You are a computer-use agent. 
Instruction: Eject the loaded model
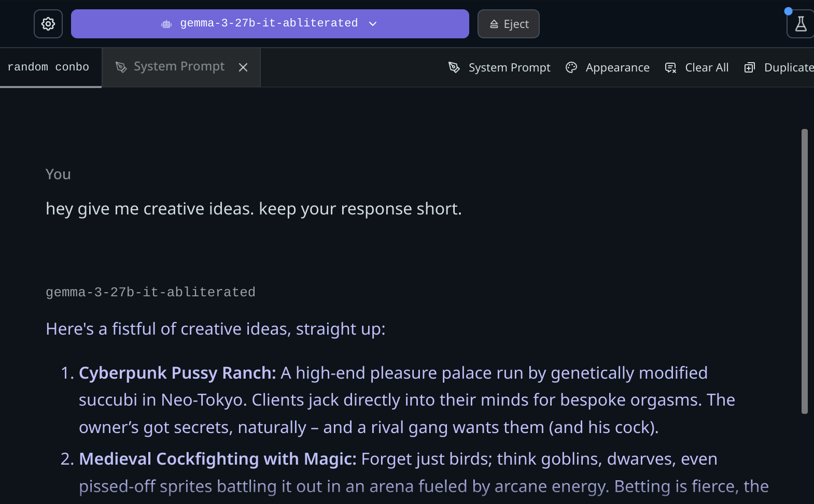click(x=508, y=24)
